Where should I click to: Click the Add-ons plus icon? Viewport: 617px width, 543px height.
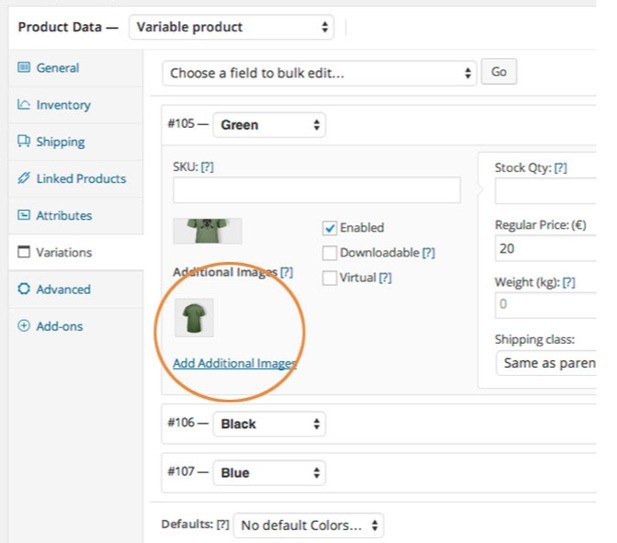(24, 327)
